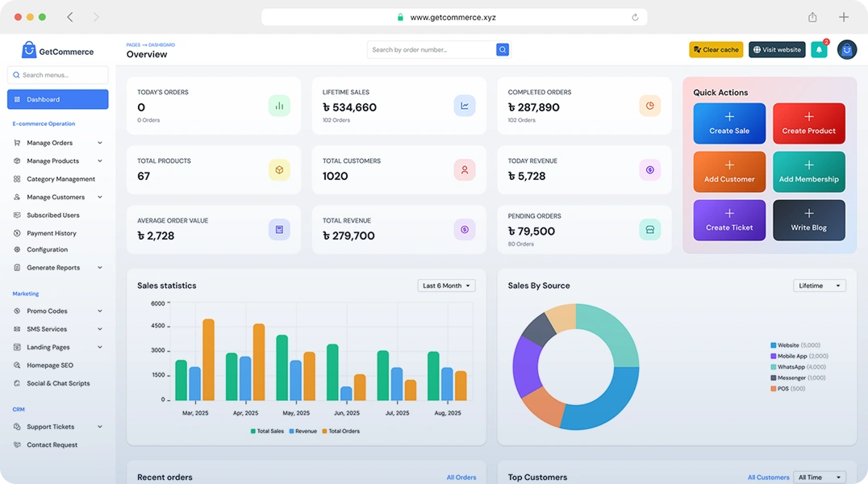Screen dimensions: 868x484
Task: Toggle Total Sales legend in chart
Action: tap(267, 432)
